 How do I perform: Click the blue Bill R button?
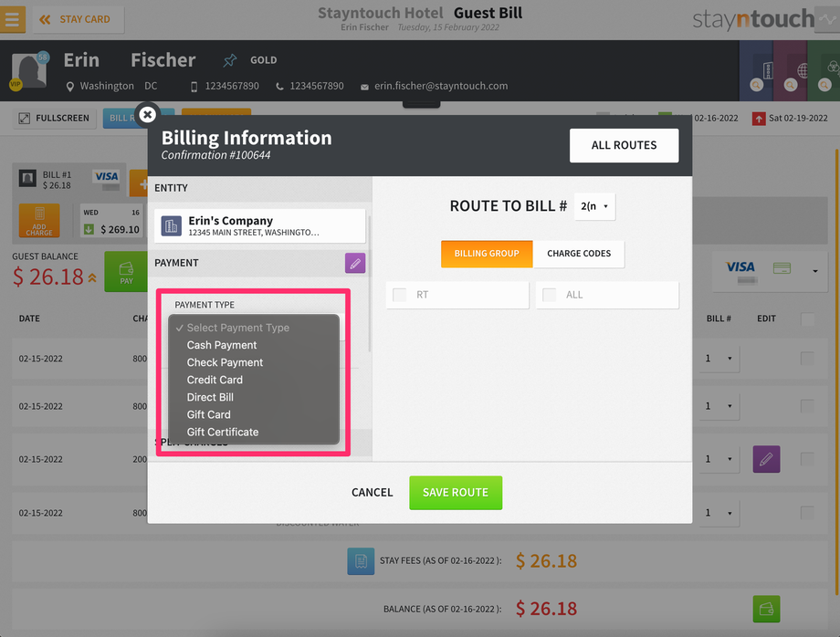click(x=123, y=119)
